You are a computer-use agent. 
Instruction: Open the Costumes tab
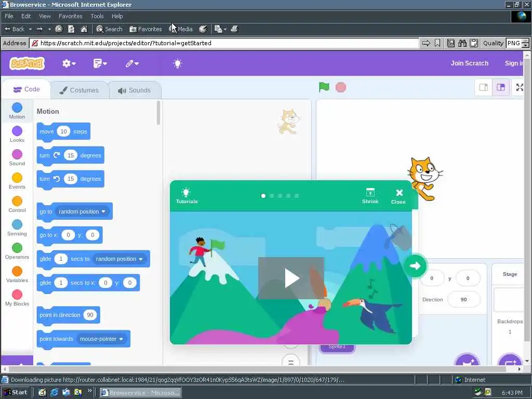[x=79, y=90]
